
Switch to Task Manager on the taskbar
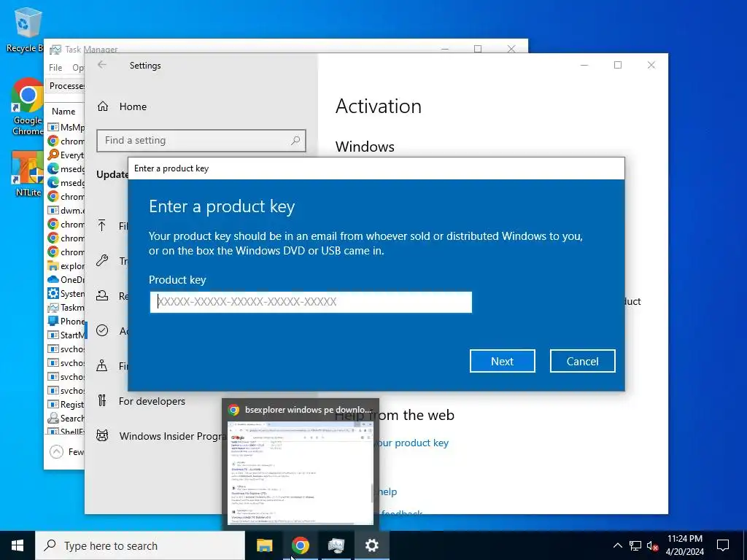pyautogui.click(x=336, y=545)
